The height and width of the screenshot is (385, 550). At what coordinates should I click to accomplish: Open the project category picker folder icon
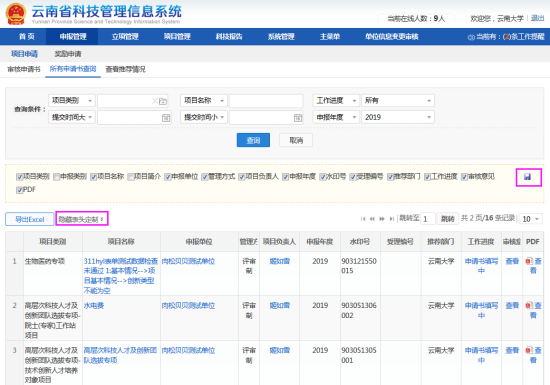pyautogui.click(x=163, y=101)
